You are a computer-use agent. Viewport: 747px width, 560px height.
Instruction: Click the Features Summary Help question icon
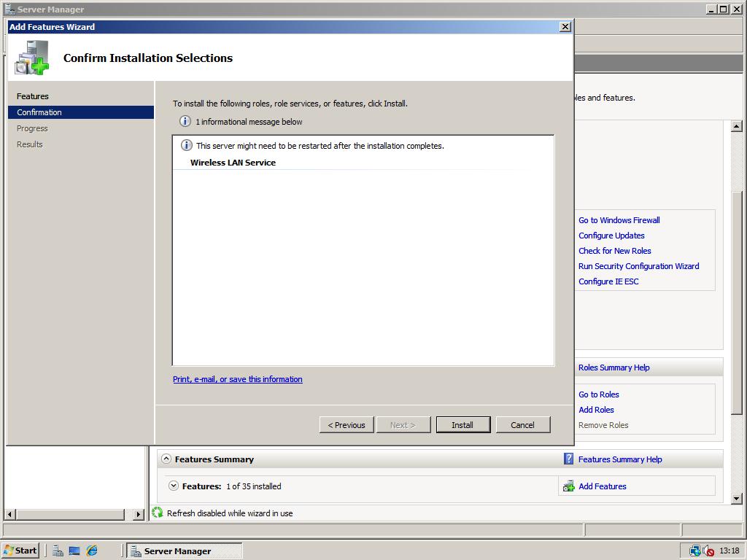[x=568, y=459]
